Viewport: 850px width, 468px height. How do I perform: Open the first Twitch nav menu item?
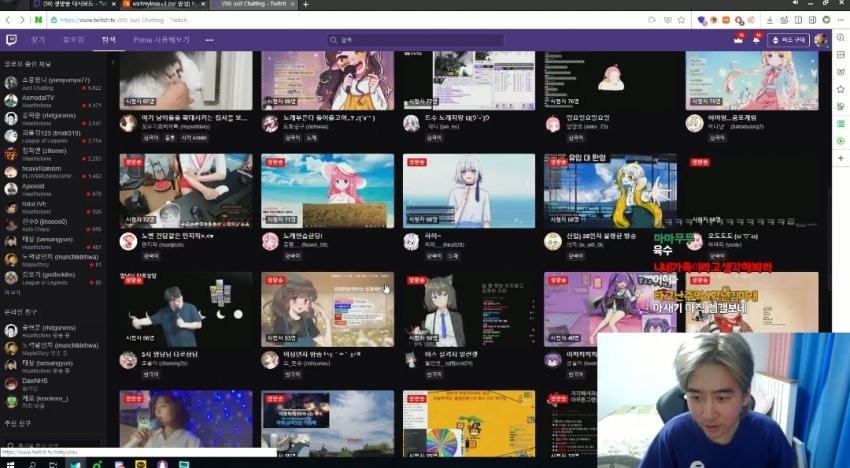pos(38,40)
